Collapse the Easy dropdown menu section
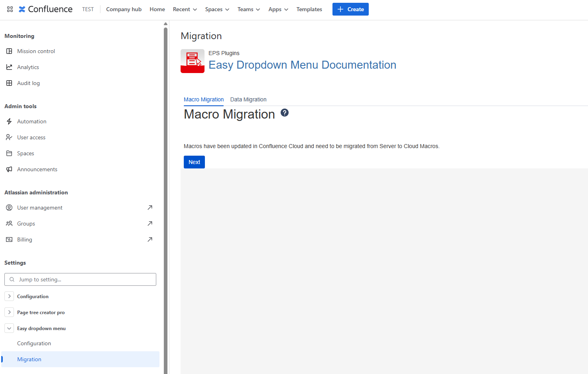The height and width of the screenshot is (374, 588). [x=9, y=328]
